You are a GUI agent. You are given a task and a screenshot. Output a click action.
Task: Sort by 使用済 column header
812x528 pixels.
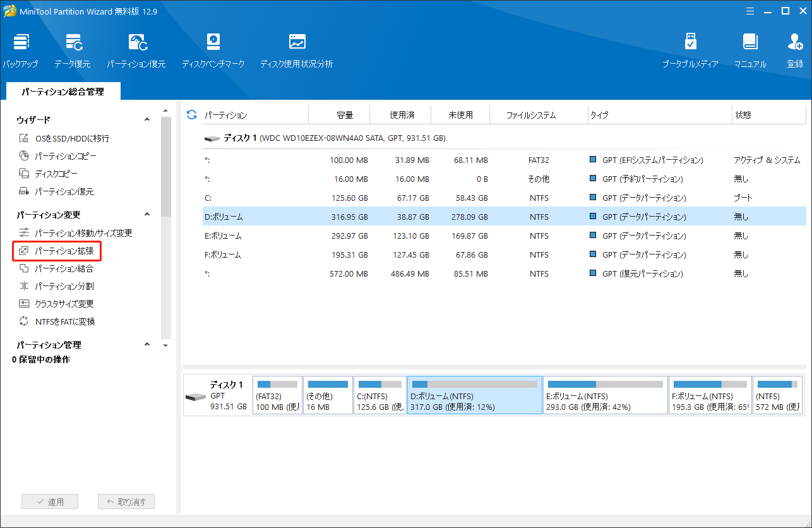coord(402,115)
